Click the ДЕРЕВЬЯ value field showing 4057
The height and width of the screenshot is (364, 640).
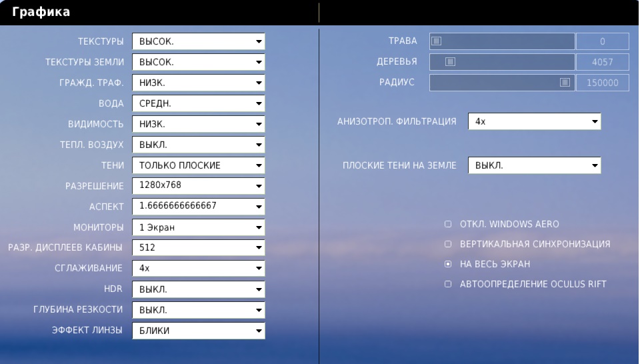pos(603,62)
